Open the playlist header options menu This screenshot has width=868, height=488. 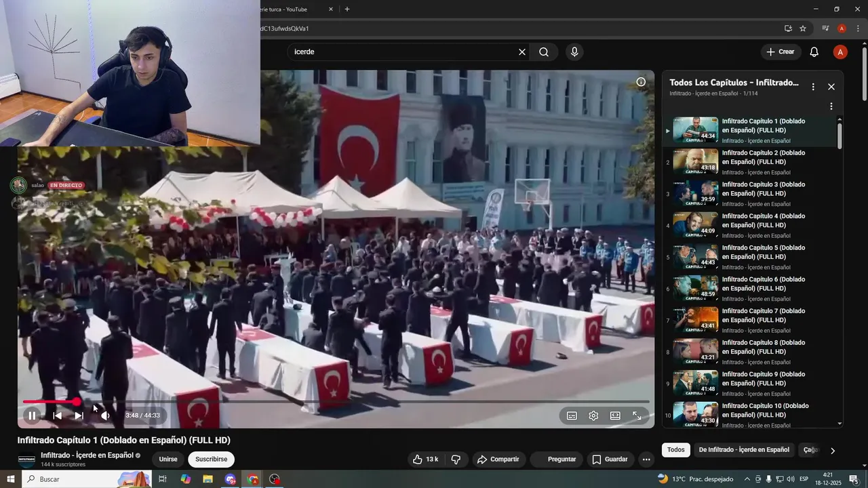tap(813, 87)
